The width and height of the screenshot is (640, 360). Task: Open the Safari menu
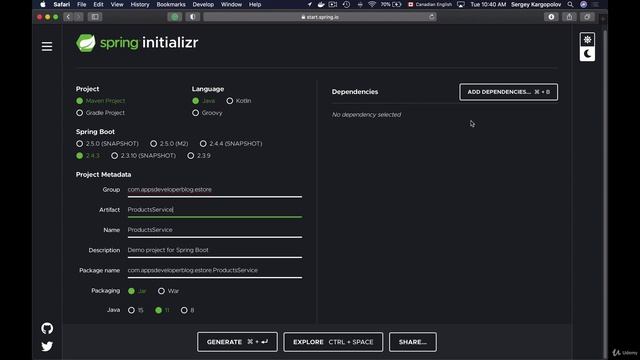click(x=62, y=4)
